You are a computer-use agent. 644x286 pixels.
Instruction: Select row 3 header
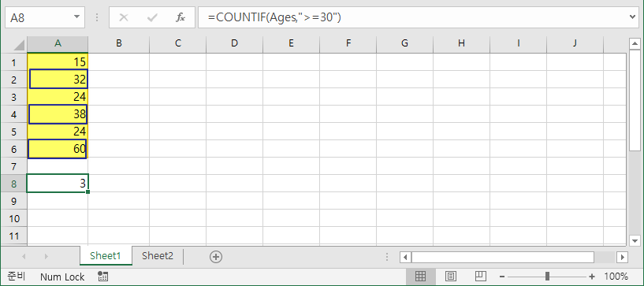13,97
